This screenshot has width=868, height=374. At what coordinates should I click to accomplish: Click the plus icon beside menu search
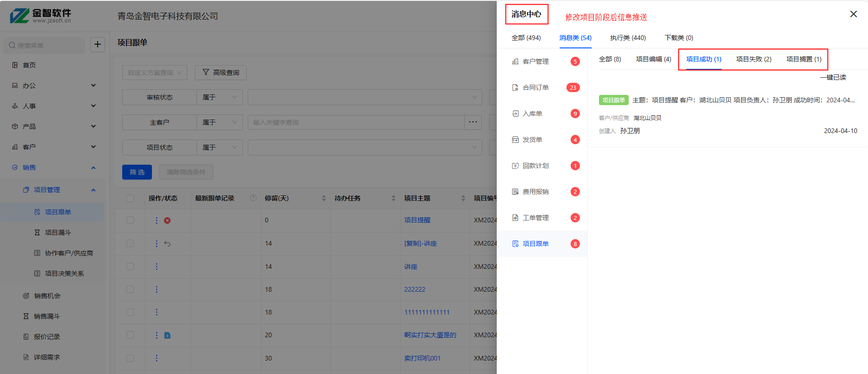pyautogui.click(x=98, y=45)
